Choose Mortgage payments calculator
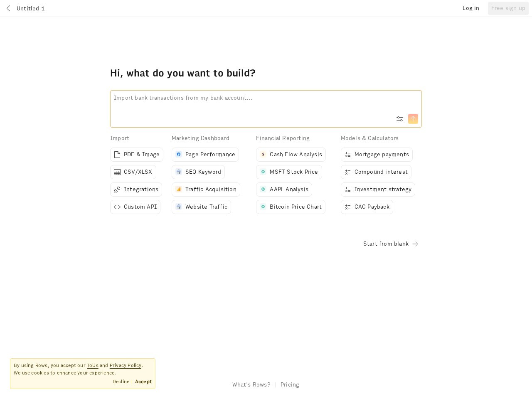 (x=377, y=155)
